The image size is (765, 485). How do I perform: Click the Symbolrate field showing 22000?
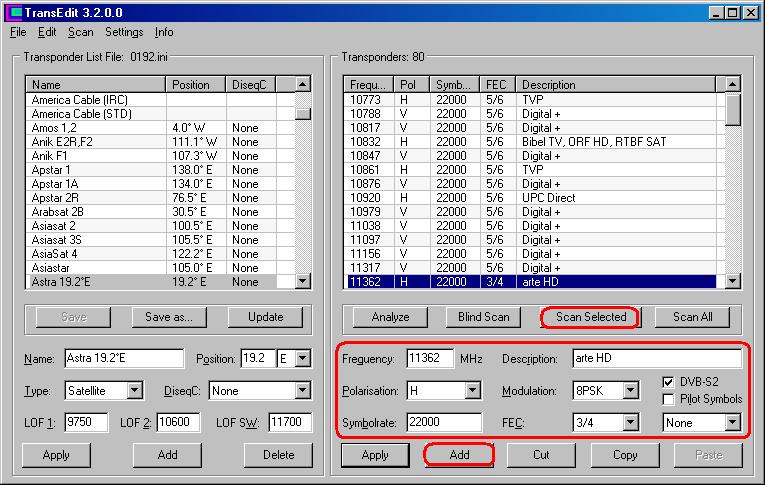tap(444, 423)
